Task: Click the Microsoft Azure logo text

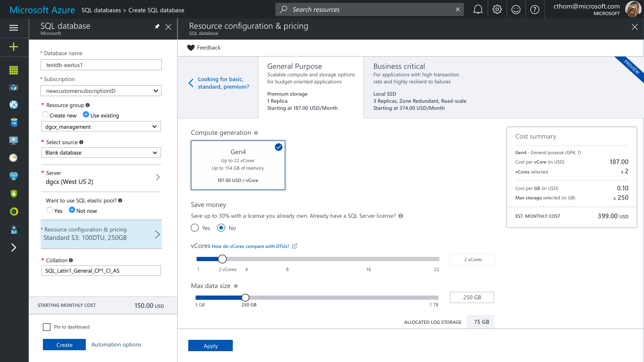Action: click(42, 10)
